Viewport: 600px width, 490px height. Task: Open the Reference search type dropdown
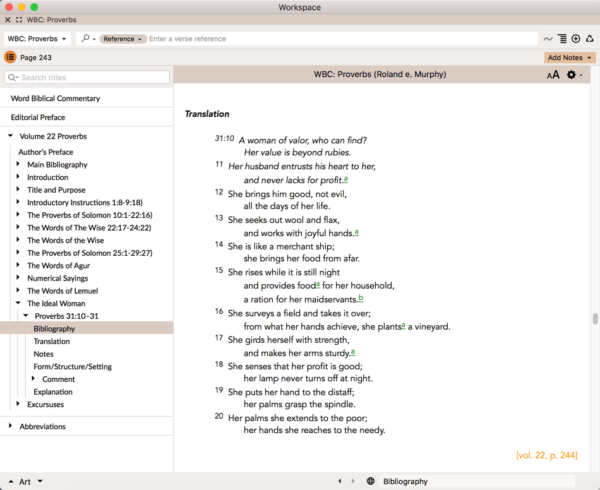pos(123,39)
